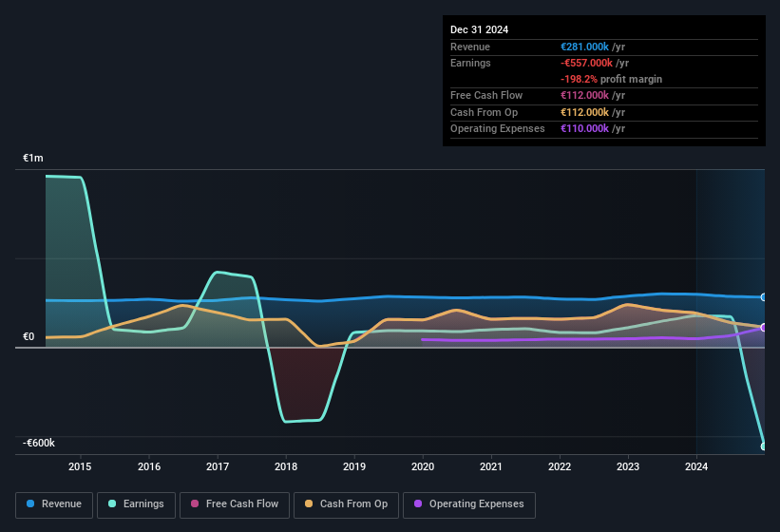The width and height of the screenshot is (780, 532).
Task: Click the -198.2% profit margin text
Action: tap(612, 80)
